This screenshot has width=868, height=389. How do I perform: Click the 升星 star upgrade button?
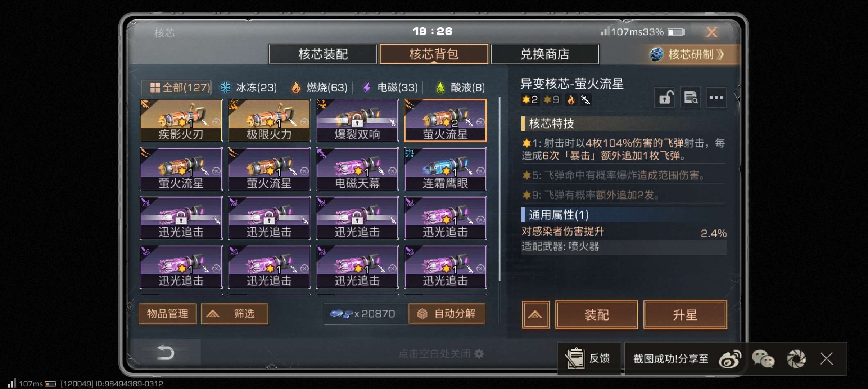(685, 315)
